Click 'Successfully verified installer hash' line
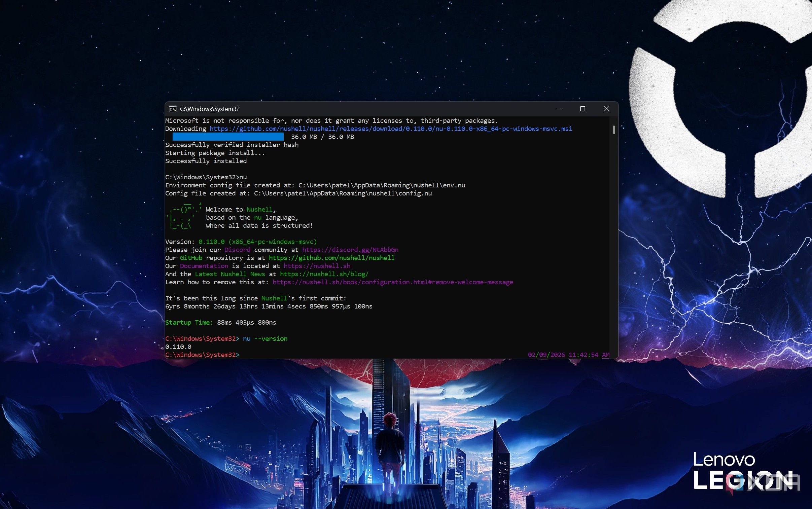The height and width of the screenshot is (509, 812). pyautogui.click(x=232, y=145)
